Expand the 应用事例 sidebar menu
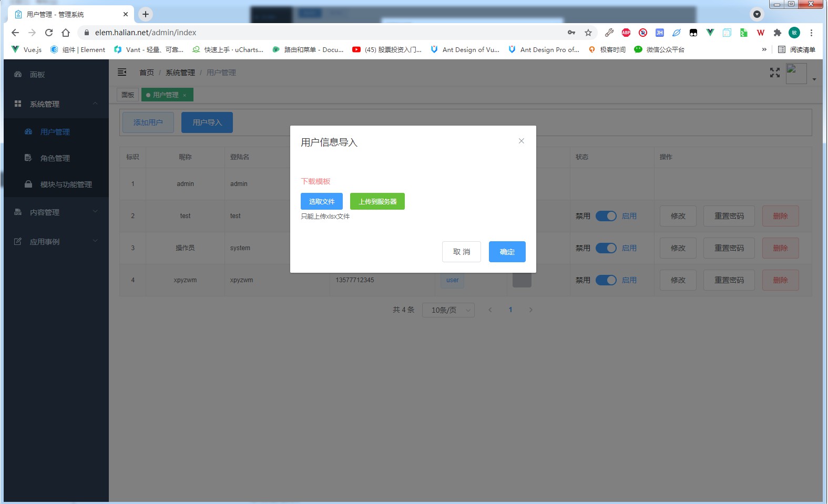Screen dimensions: 828x504 pyautogui.click(x=56, y=242)
